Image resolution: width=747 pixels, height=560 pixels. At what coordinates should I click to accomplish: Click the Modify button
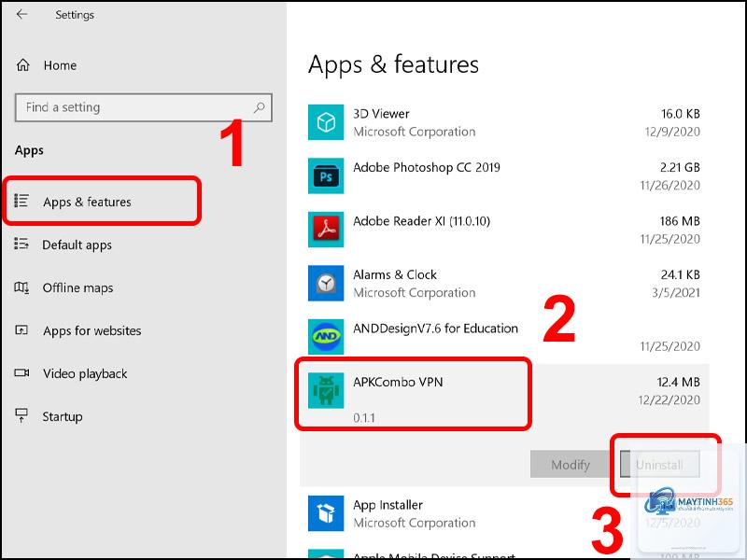(571, 464)
